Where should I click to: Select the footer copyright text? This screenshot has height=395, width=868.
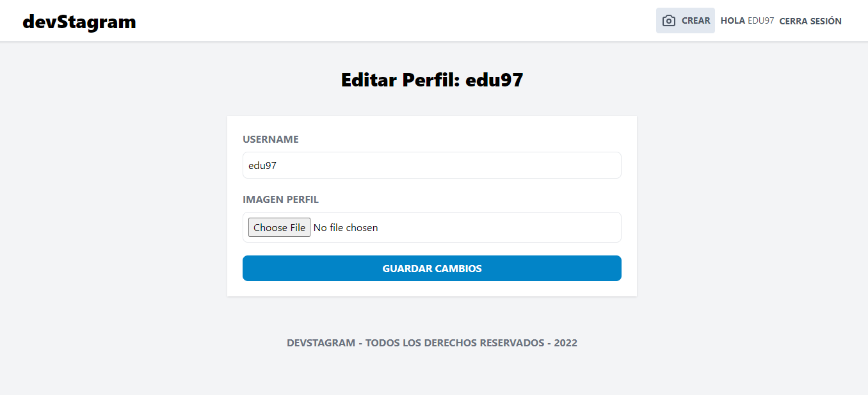[431, 343]
